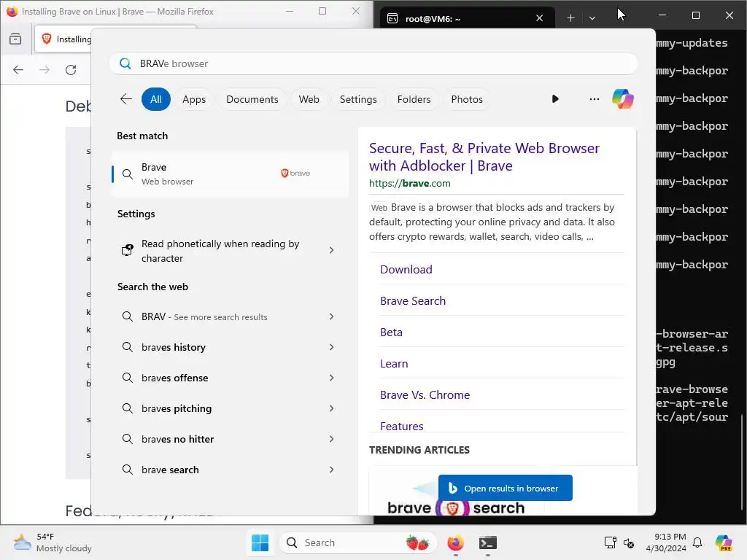Viewport: 747px width, 560px height.
Task: Expand braves no hitter suggestion chevron
Action: point(332,439)
